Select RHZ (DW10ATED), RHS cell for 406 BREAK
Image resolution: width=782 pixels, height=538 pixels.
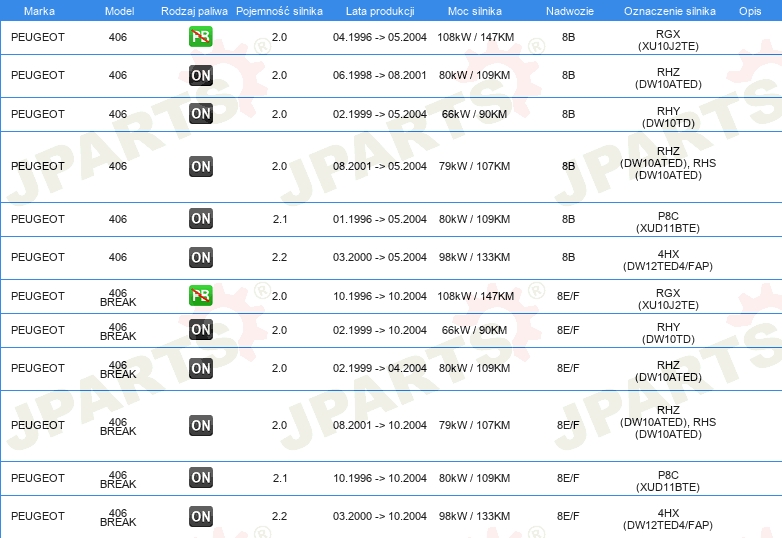(668, 422)
